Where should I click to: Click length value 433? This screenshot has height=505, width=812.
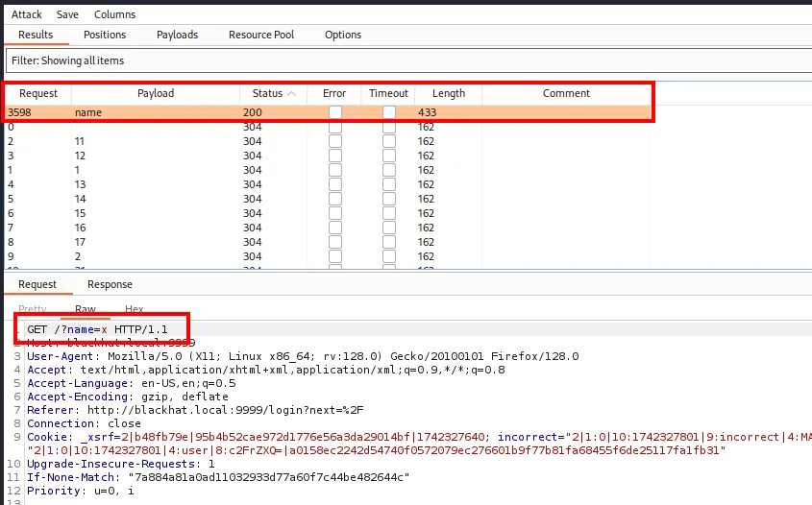pyautogui.click(x=428, y=112)
